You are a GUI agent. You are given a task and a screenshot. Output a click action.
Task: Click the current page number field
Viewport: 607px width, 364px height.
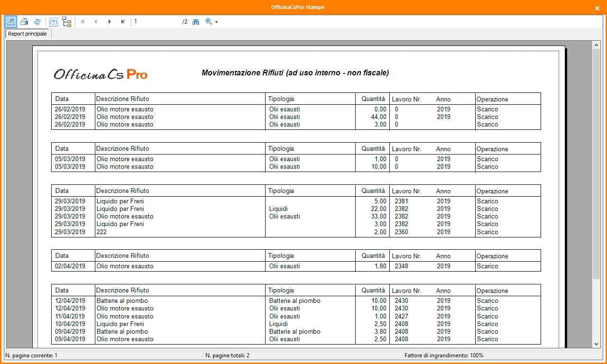[x=156, y=22]
